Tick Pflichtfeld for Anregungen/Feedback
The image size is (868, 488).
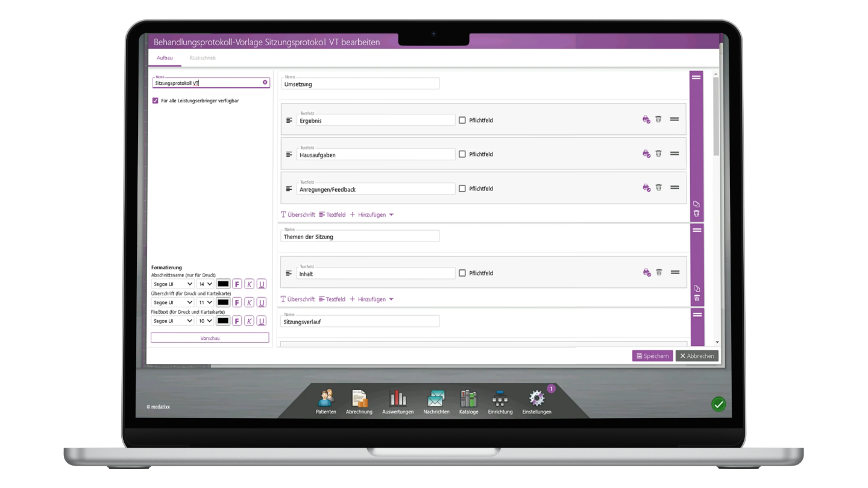click(462, 189)
